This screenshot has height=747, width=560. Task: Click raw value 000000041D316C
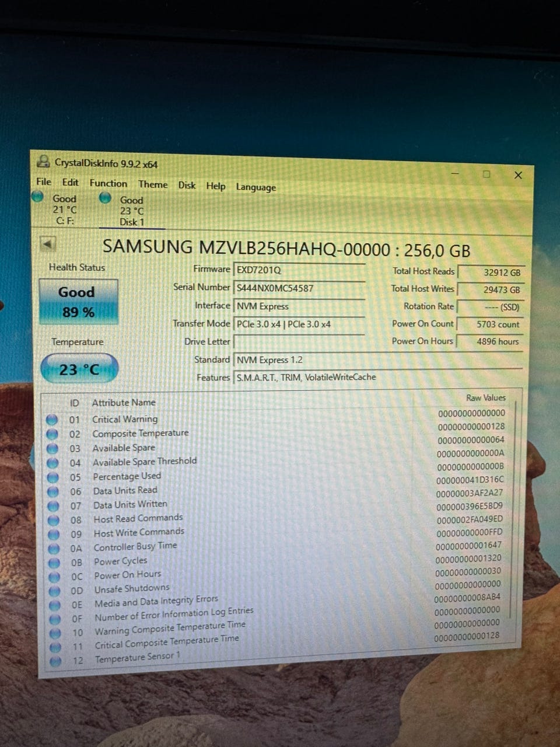[470, 480]
